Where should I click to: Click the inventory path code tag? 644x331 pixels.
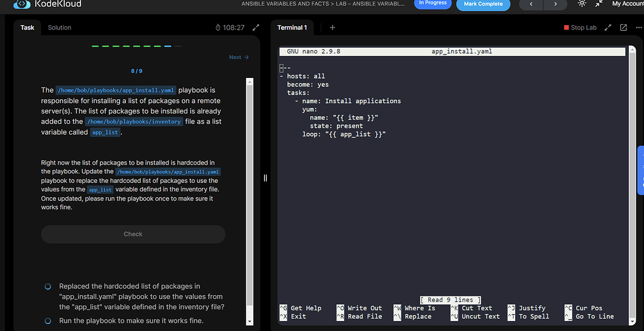point(134,122)
